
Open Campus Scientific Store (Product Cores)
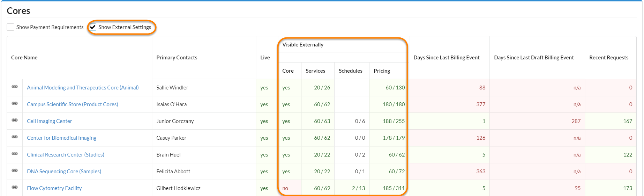click(x=72, y=104)
